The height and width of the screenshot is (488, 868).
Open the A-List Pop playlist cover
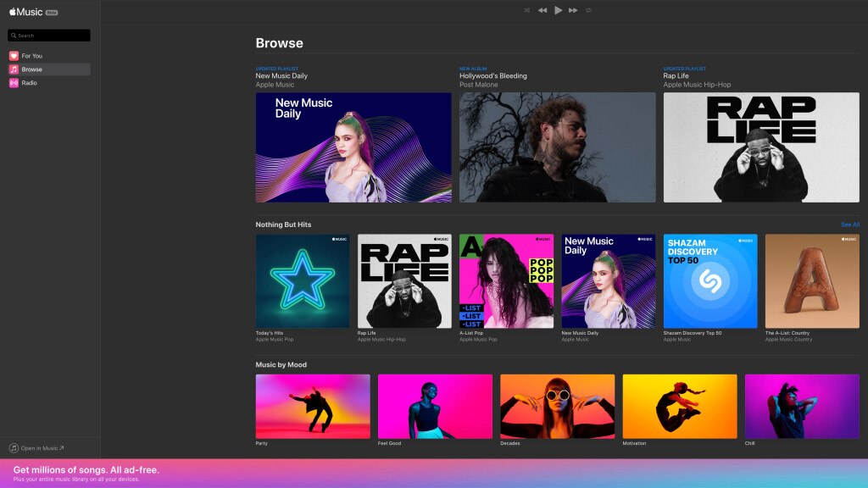[506, 281]
